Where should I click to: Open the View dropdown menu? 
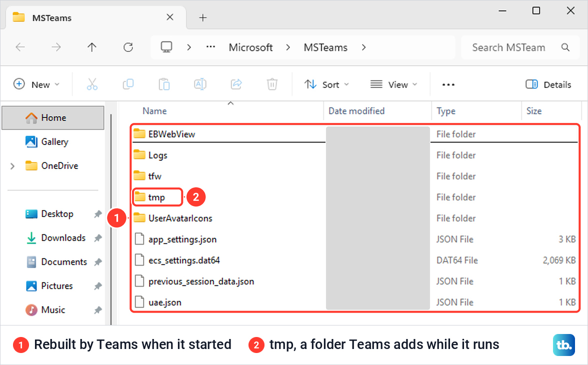click(x=394, y=84)
